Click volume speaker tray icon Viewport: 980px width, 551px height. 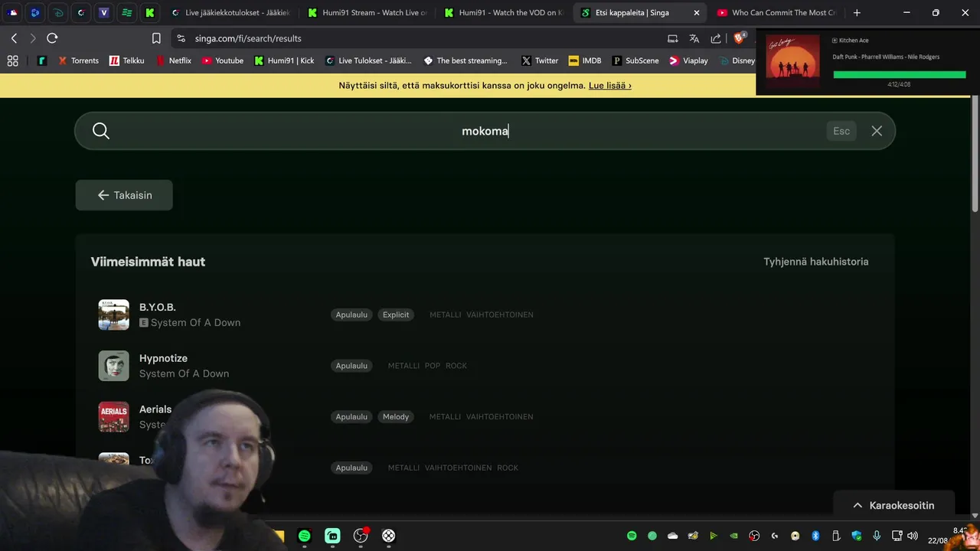click(913, 536)
